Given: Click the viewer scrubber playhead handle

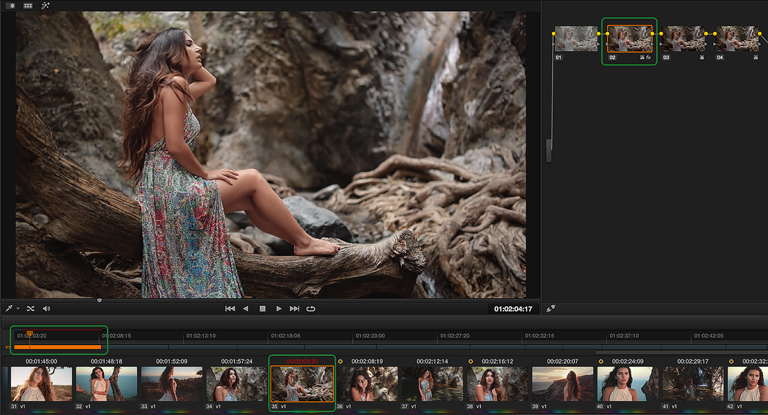Looking at the screenshot, I should (x=99, y=300).
